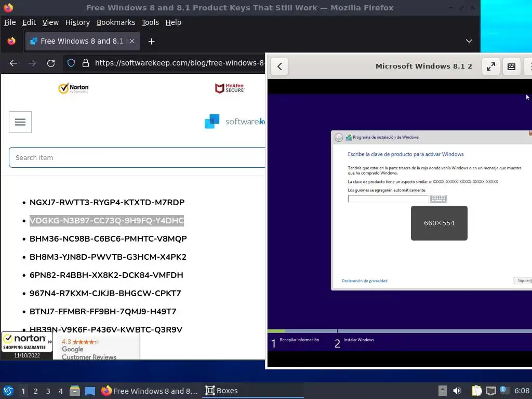The image size is (532, 399).
Task: Open the File menu
Action: point(10,22)
